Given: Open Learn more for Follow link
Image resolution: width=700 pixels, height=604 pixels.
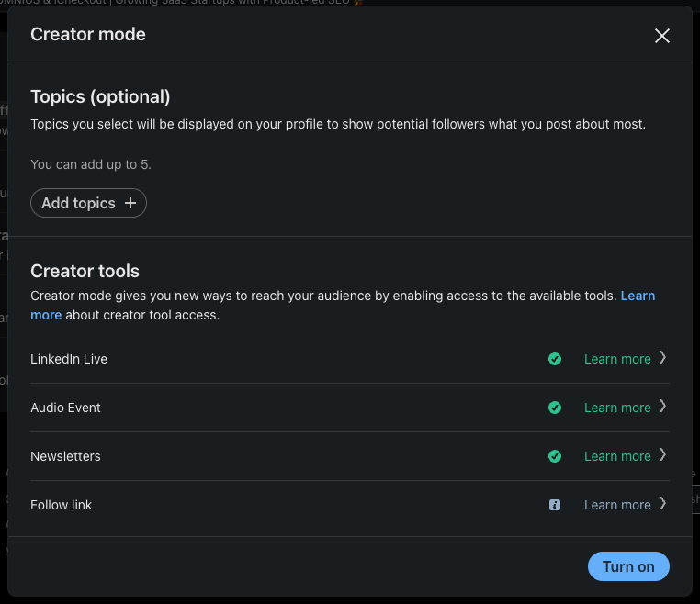Looking at the screenshot, I should click(617, 505).
